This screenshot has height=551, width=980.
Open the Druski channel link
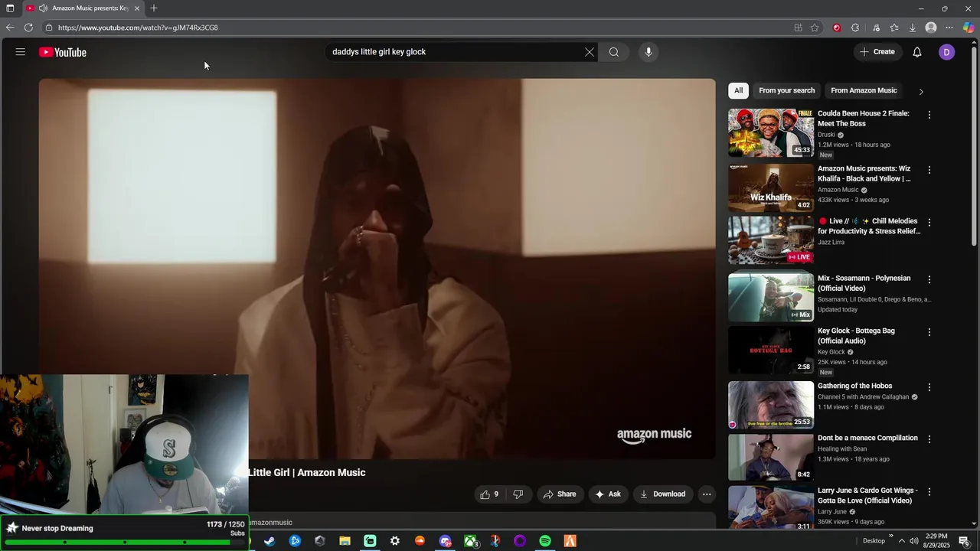pyautogui.click(x=826, y=135)
